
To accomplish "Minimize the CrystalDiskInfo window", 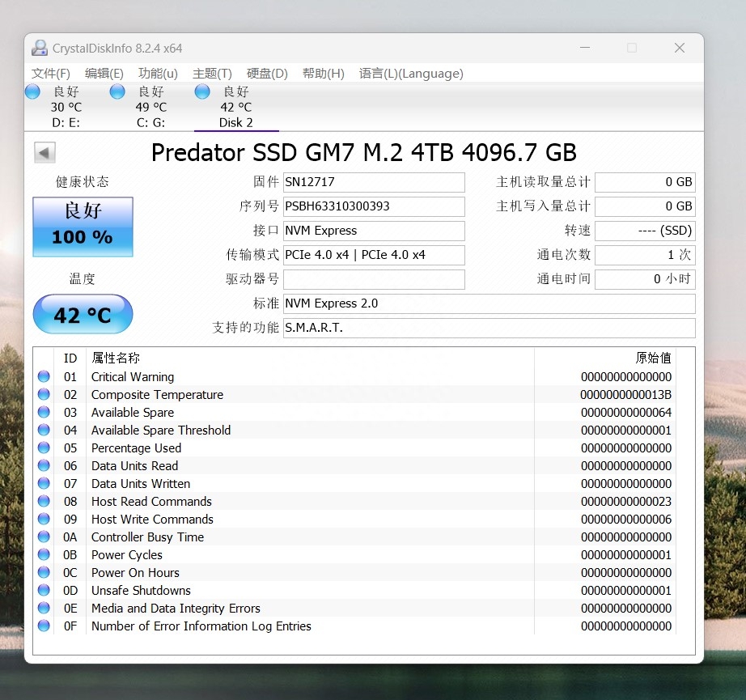I will coord(585,48).
